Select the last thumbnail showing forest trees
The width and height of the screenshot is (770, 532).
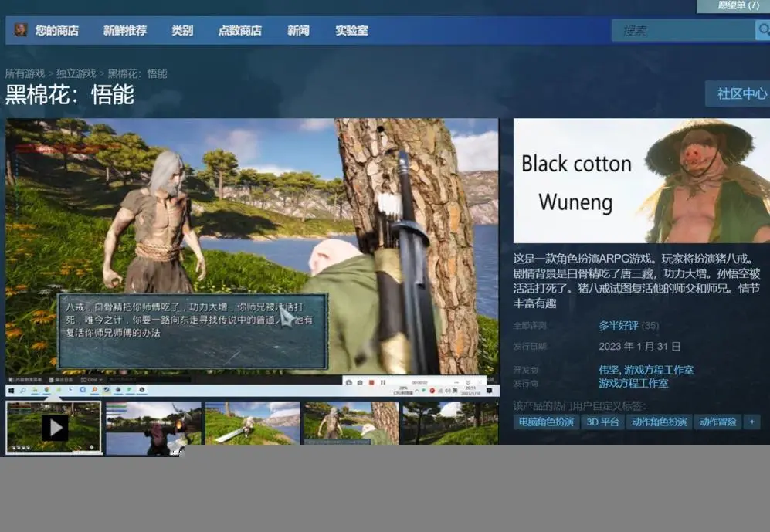point(450,423)
